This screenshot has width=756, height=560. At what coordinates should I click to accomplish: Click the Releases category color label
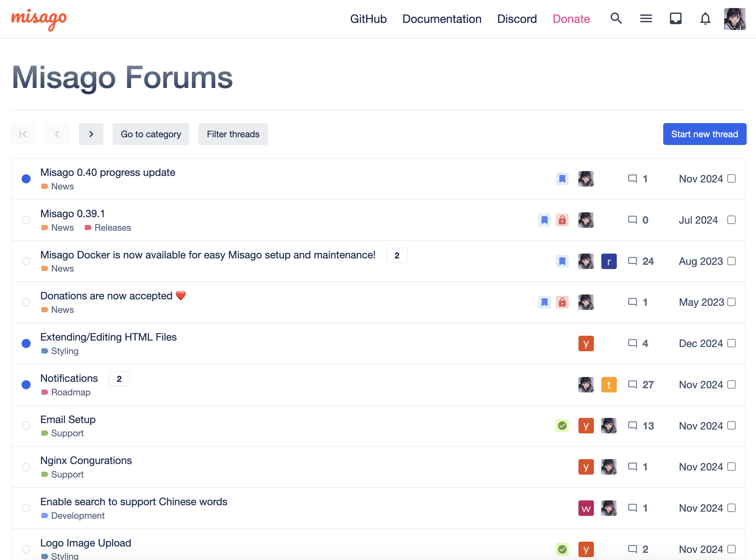[x=88, y=228]
